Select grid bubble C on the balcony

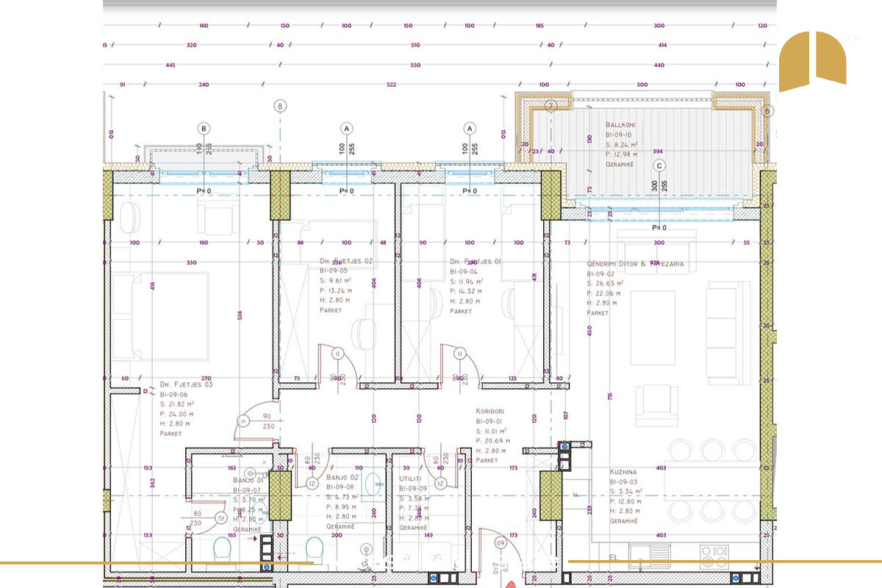tap(659, 165)
